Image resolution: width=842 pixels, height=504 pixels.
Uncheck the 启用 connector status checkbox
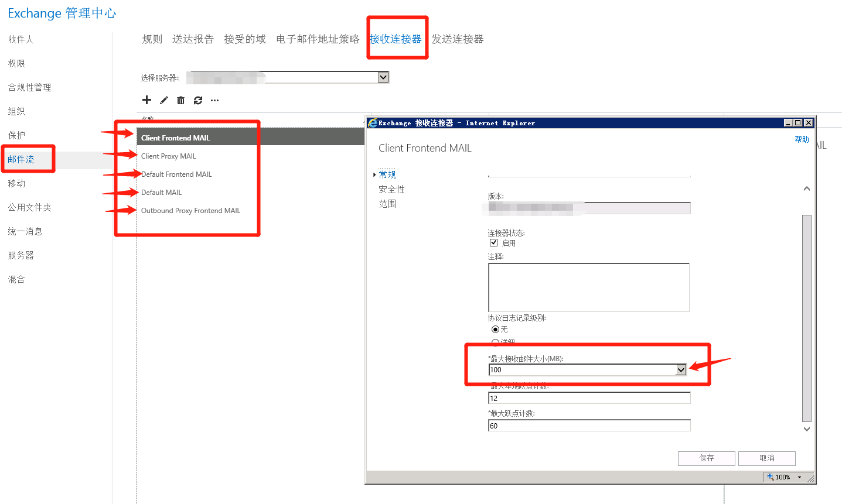[x=494, y=242]
